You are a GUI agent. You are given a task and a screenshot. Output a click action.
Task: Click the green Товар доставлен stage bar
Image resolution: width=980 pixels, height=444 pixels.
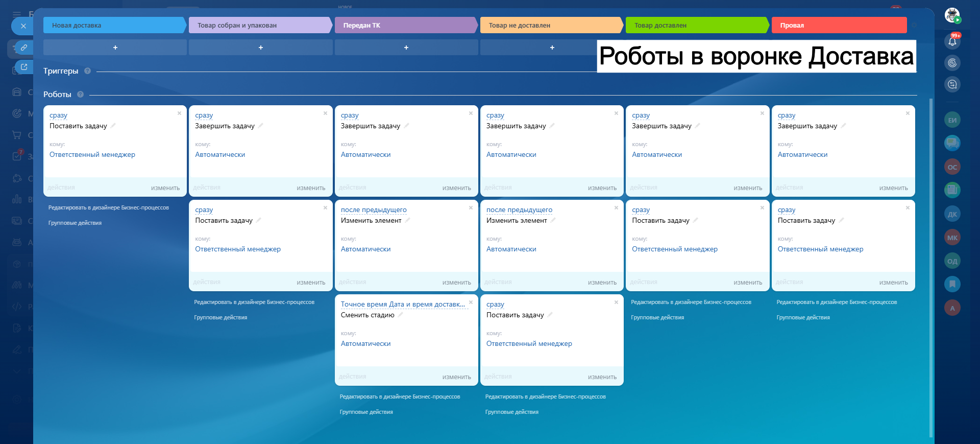coord(696,25)
